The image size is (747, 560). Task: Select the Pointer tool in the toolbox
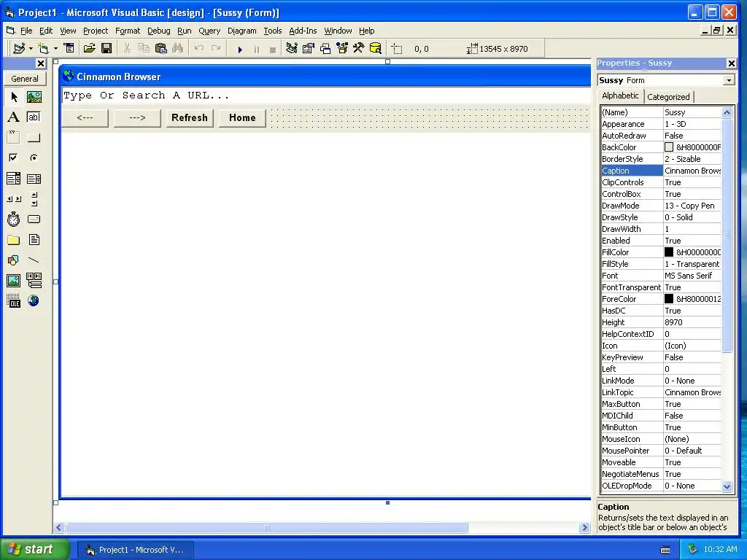pyautogui.click(x=13, y=97)
